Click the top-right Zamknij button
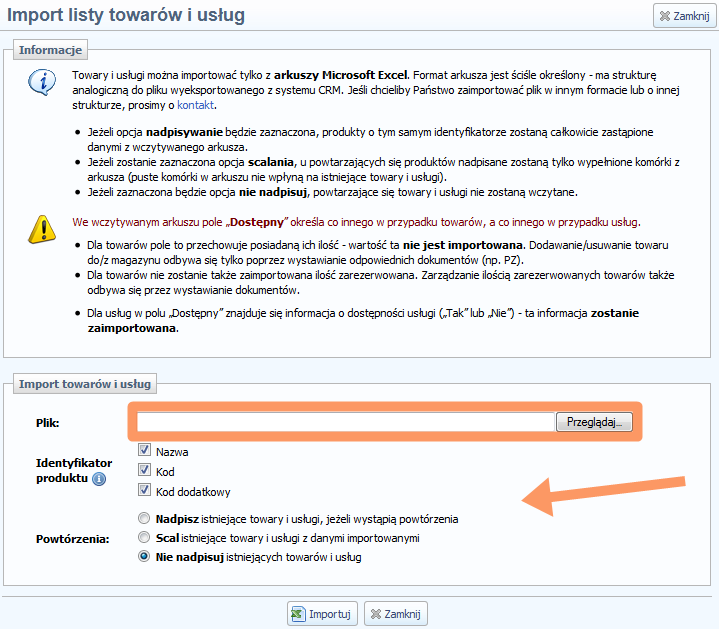 tap(684, 16)
